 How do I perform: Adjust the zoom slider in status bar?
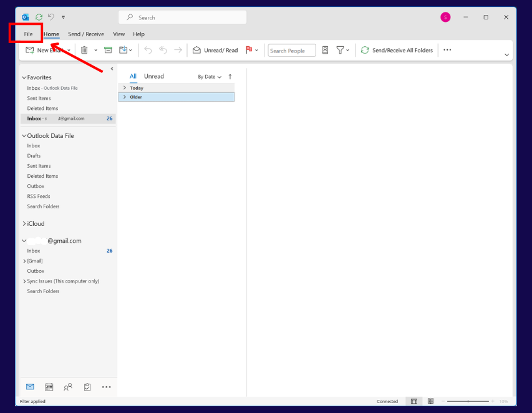coord(468,402)
